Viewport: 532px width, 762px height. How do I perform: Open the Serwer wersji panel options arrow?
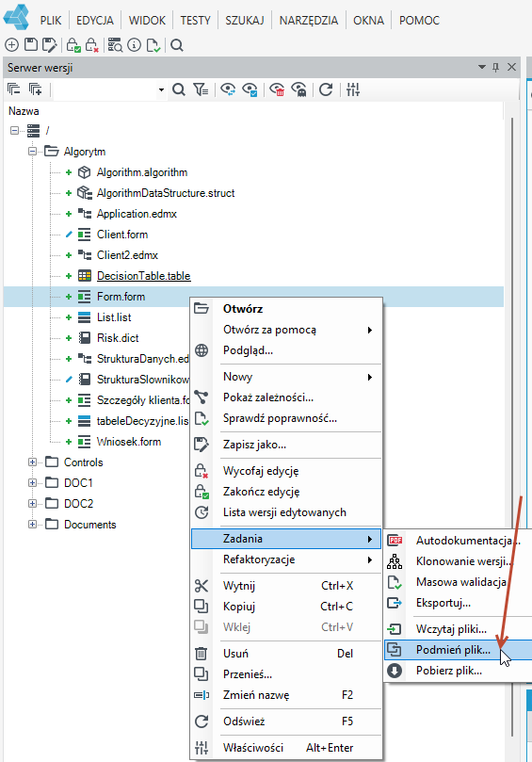(482, 67)
